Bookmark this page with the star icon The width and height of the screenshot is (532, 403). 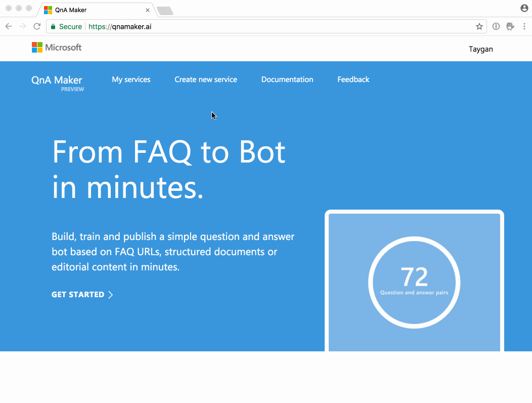tap(479, 26)
